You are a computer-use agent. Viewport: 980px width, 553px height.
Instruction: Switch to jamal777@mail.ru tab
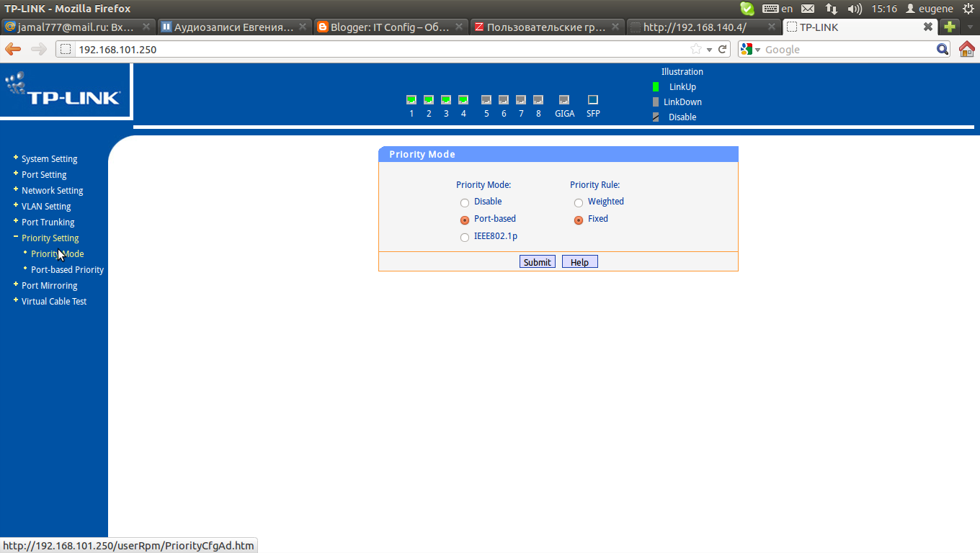(x=78, y=27)
